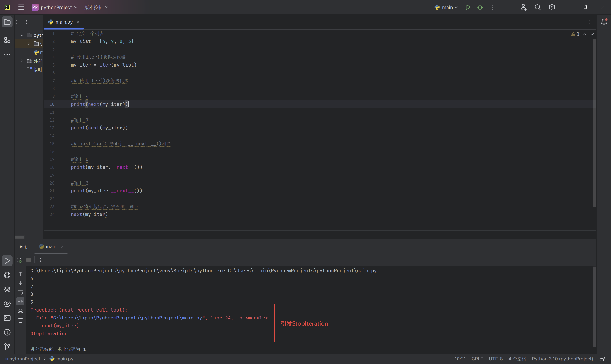
Task: Open Code With Me add-user icon
Action: click(x=524, y=7)
